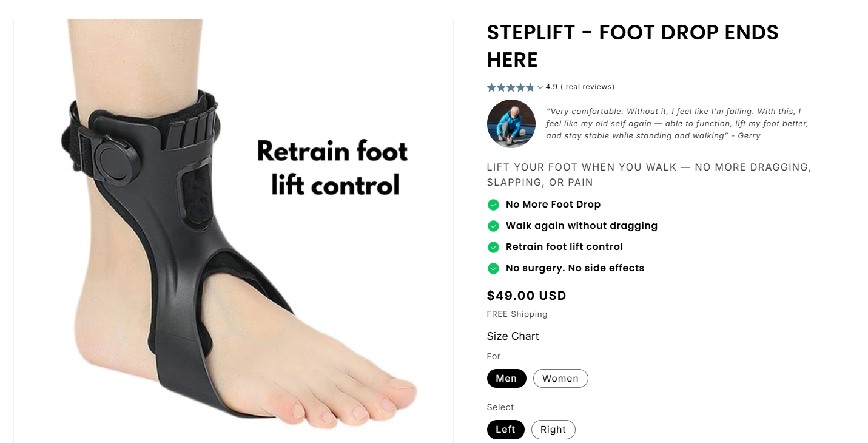This screenshot has width=868, height=443.
Task: Click the $49.00 USD price
Action: tap(527, 296)
